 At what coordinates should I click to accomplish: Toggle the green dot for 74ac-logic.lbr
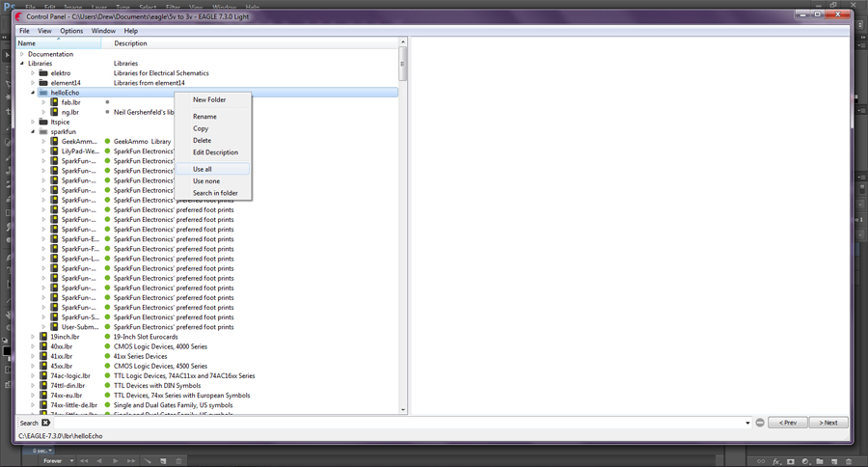coord(107,375)
